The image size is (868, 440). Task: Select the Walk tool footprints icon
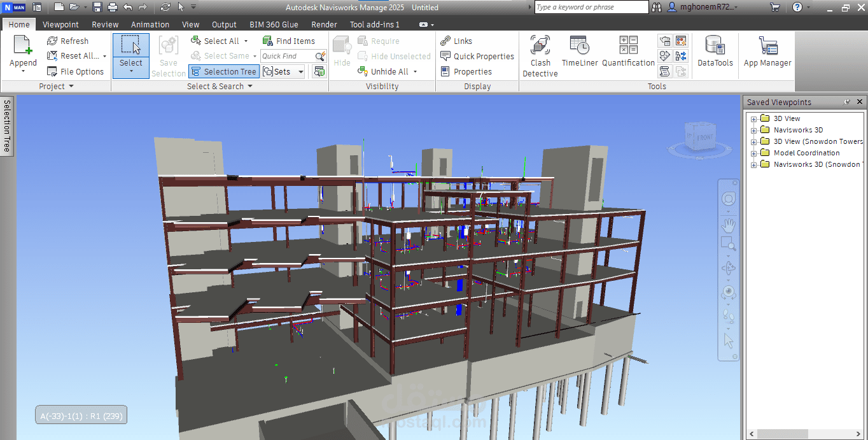coord(729,316)
